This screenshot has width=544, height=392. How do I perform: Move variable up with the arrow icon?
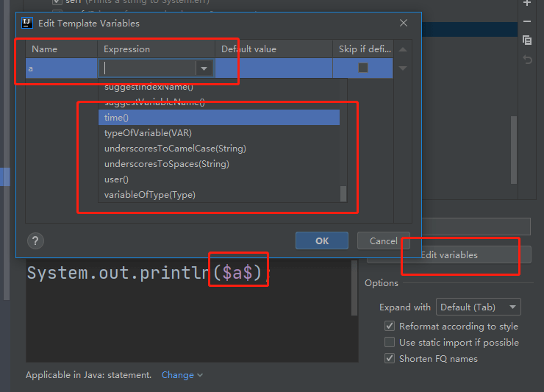point(403,50)
